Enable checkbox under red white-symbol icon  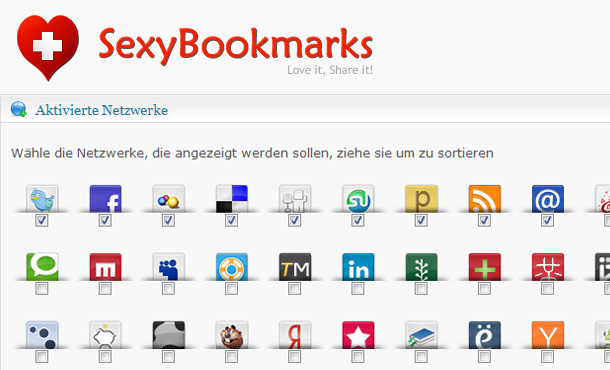point(548,289)
